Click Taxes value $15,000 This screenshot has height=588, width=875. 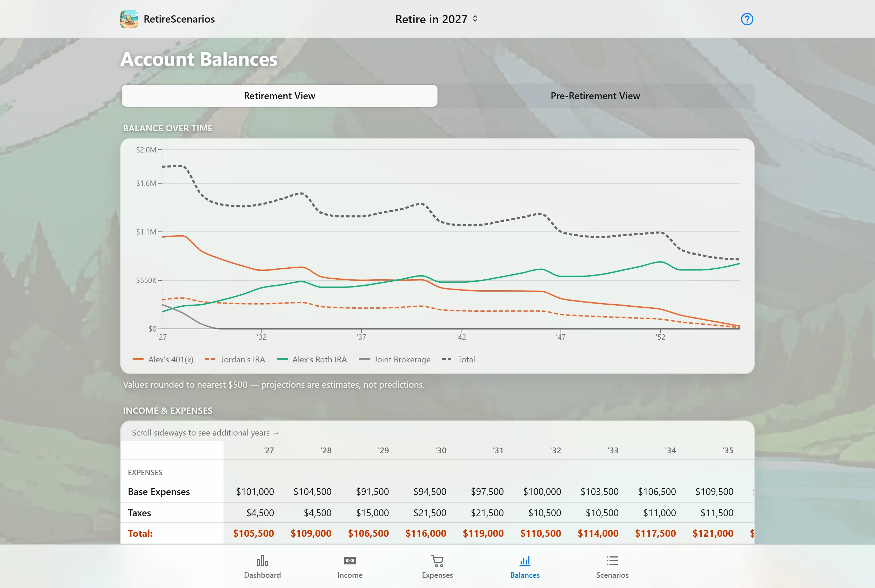[x=372, y=513]
